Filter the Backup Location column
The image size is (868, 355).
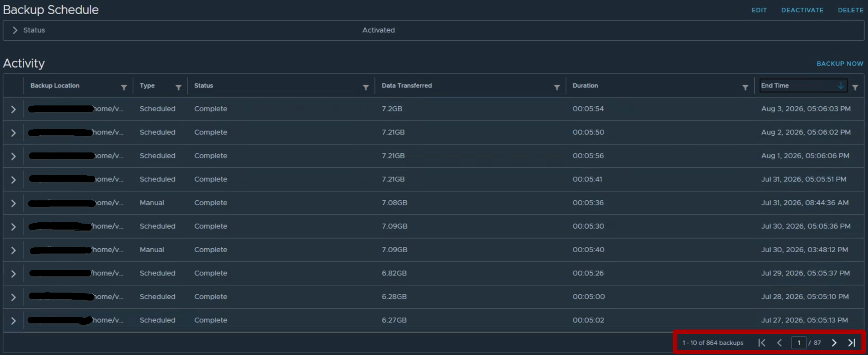[x=124, y=87]
